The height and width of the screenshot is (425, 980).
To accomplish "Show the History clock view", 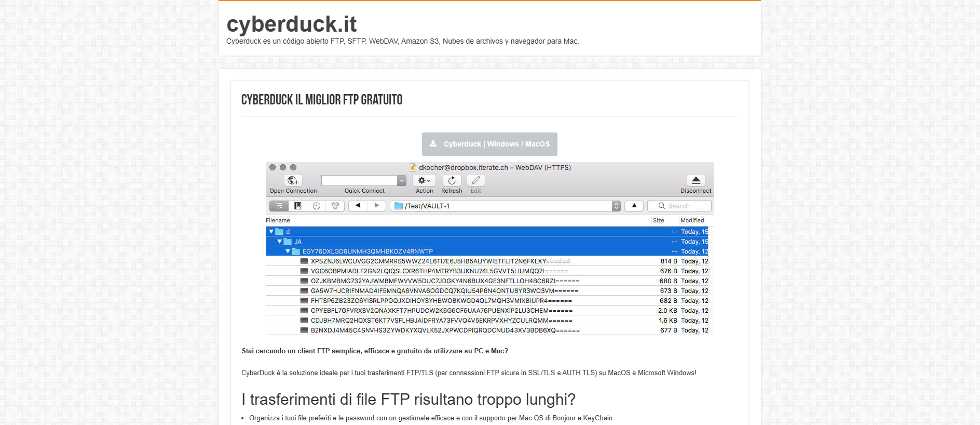I will tap(316, 206).
